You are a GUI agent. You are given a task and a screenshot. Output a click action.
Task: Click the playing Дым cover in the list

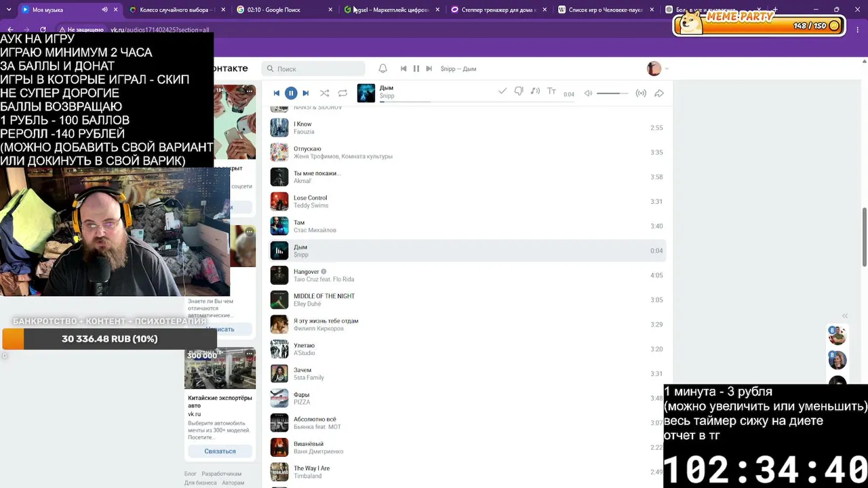coord(279,251)
